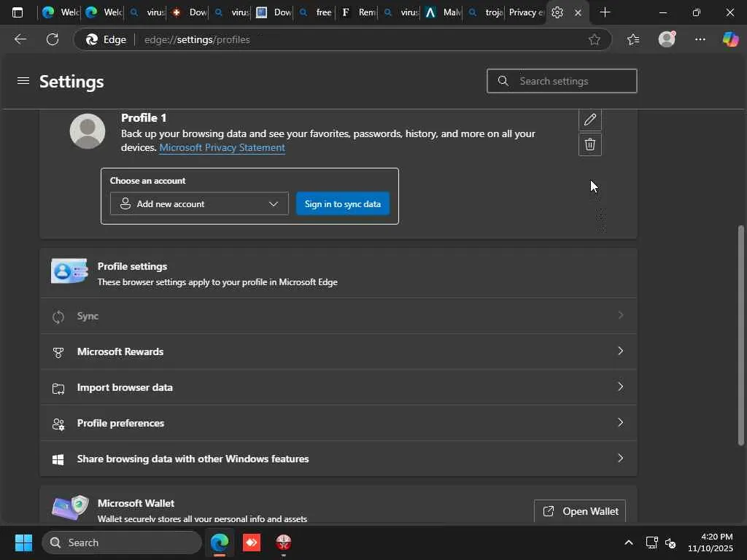Click the Microsoft Rewards trophy icon
The image size is (747, 560).
[x=58, y=352]
